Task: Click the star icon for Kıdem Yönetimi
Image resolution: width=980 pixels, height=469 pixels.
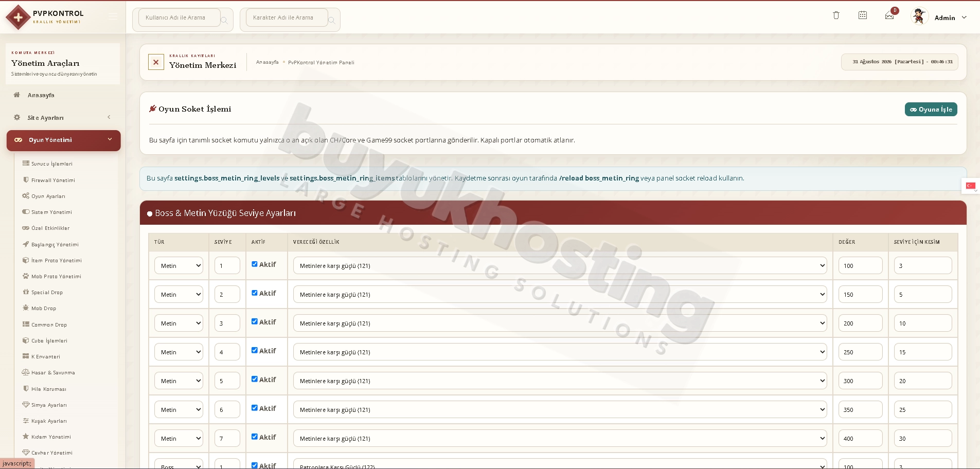Action: [x=26, y=437]
